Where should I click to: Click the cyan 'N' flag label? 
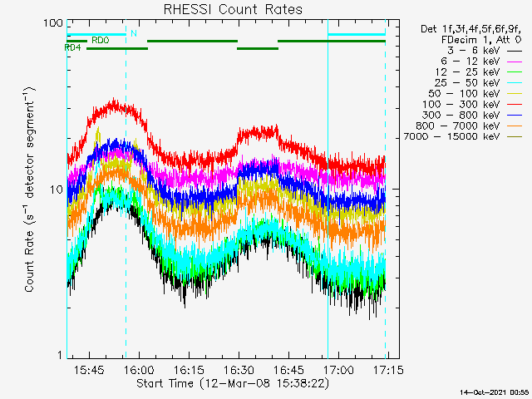134,33
